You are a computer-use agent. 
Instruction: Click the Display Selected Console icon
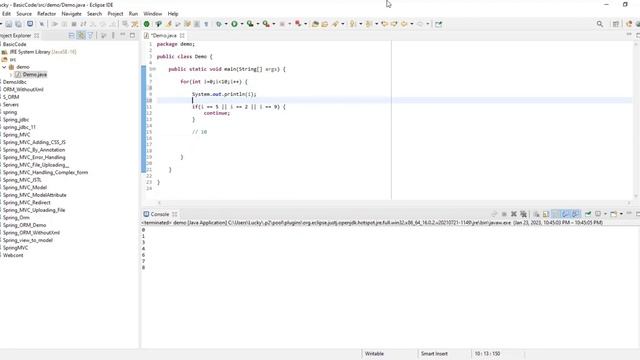(x=598, y=214)
